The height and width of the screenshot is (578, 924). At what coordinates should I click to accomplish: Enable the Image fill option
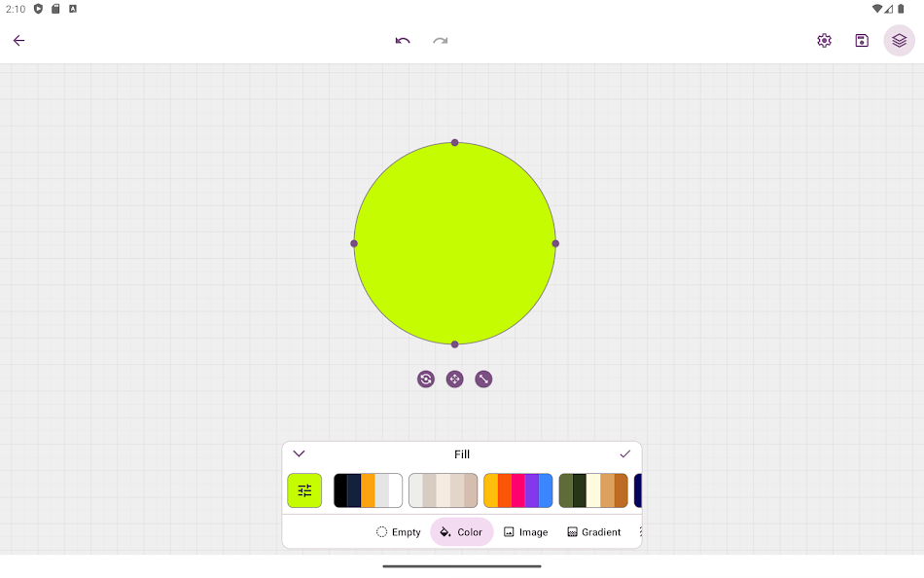click(525, 531)
